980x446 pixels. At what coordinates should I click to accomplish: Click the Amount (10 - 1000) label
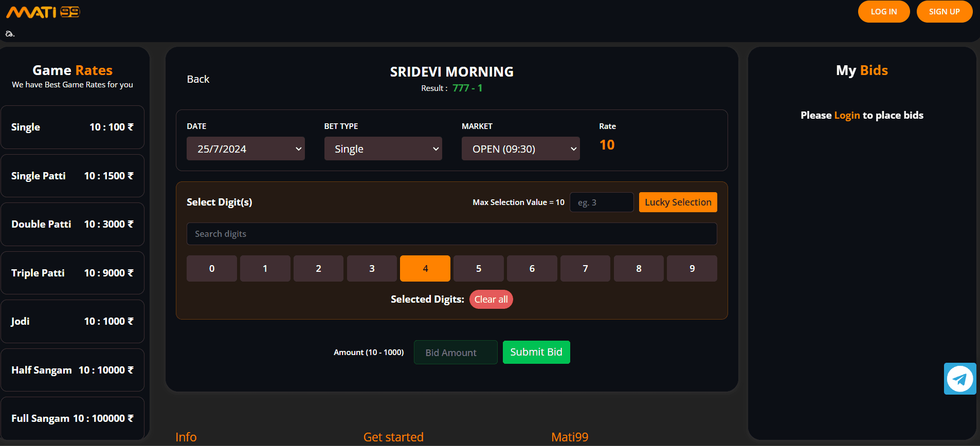point(369,352)
